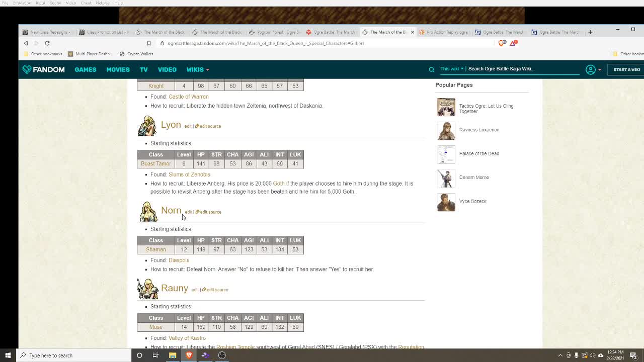Open Other bookmarks folder on left
Screen dimensions: 644x362
(43, 54)
